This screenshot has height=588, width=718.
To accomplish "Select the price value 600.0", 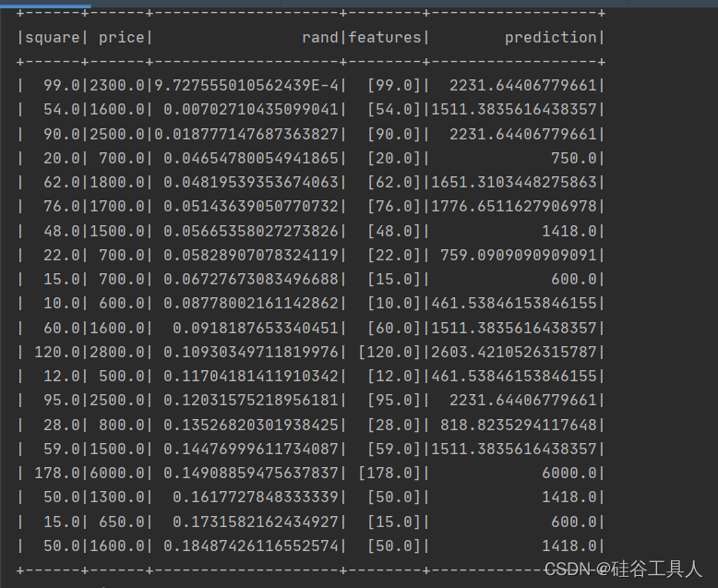I will (x=121, y=303).
